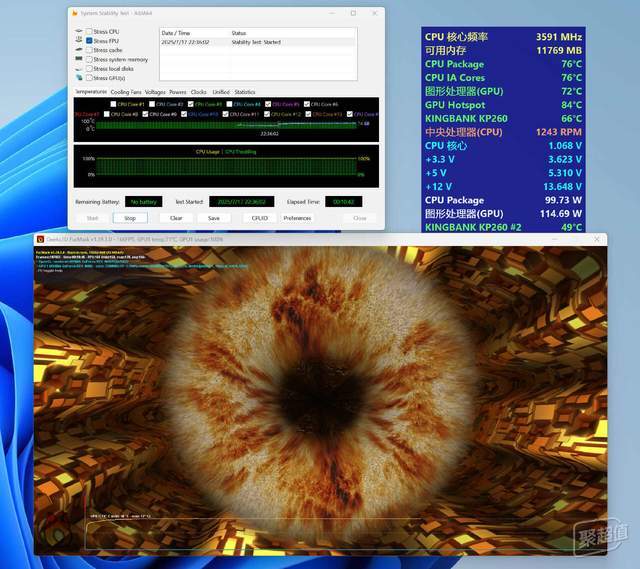The width and height of the screenshot is (640, 569).
Task: Uncheck CPU Core #9 graph line
Action: point(145,114)
